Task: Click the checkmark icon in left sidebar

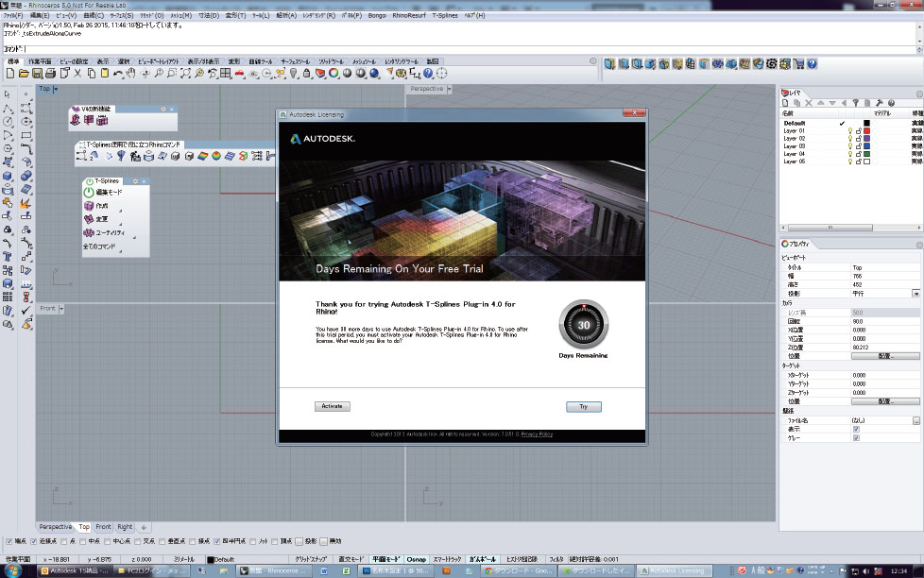Action: coord(26,311)
